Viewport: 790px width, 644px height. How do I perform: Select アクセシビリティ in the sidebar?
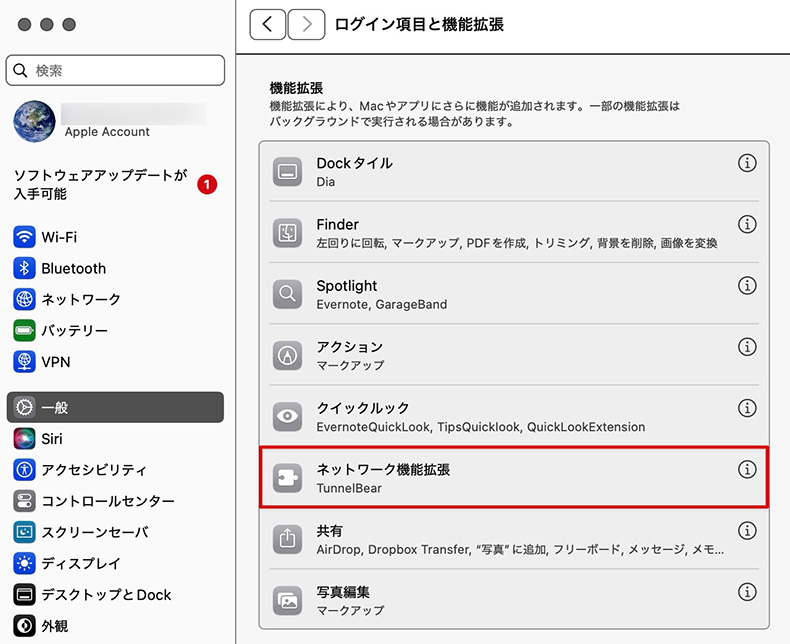point(93,470)
